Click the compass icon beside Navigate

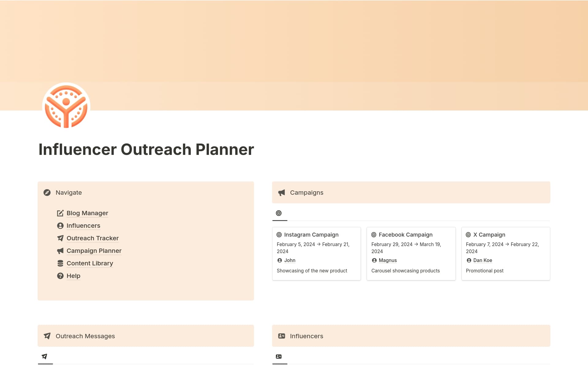(47, 193)
